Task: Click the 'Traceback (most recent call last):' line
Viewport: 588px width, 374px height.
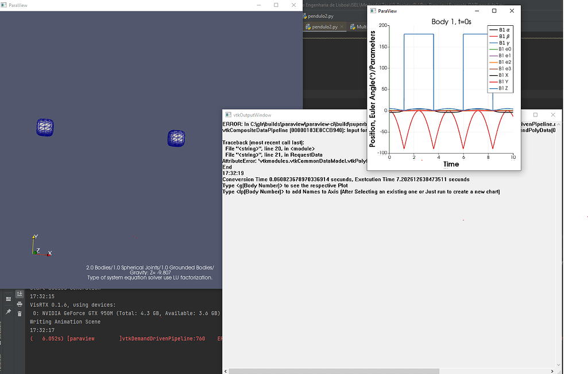Action: coord(263,142)
